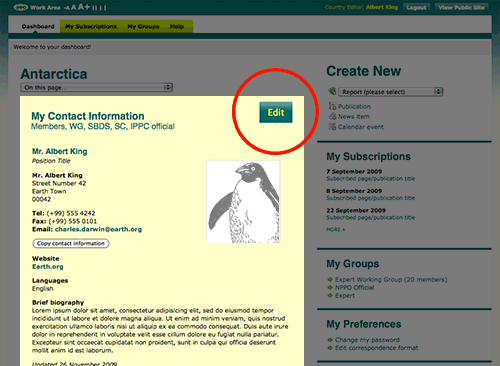Viewport: 500px width, 366px height.
Task: Click MORE » under My Subscriptions
Action: (x=336, y=230)
